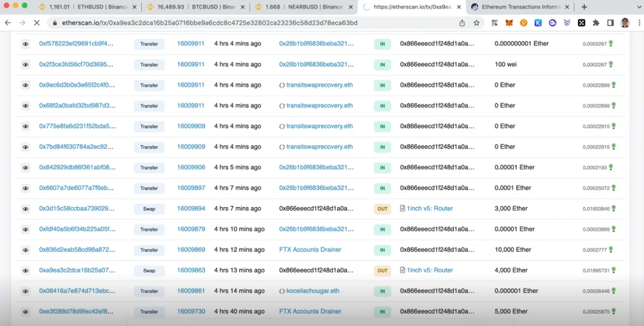Image resolution: width=644 pixels, height=326 pixels.
Task: Bookmark this page with star icon
Action: tap(477, 23)
